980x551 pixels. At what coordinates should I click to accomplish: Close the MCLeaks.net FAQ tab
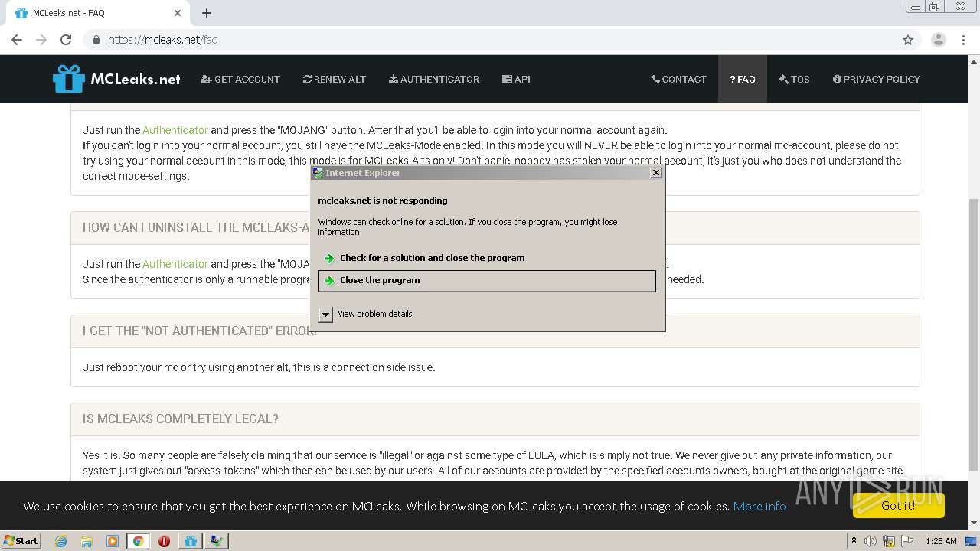[178, 13]
